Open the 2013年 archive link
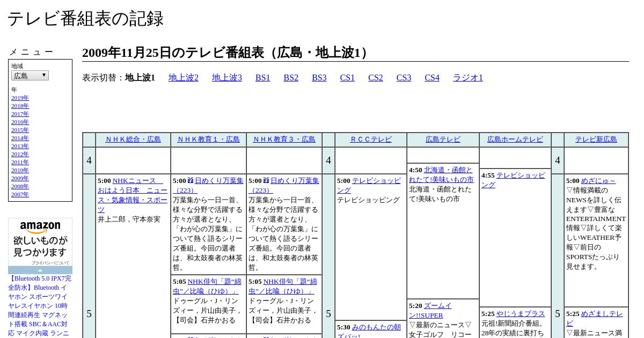Viewport: 644px width, 338px height. (20, 146)
